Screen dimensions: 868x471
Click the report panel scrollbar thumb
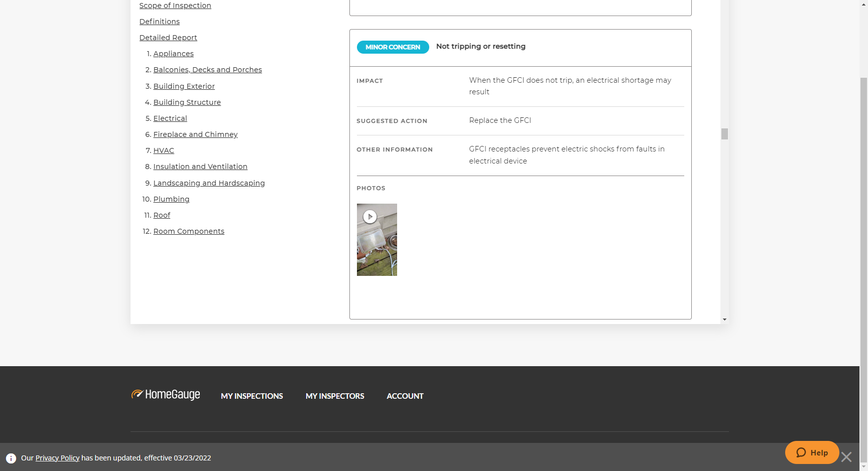(x=724, y=134)
